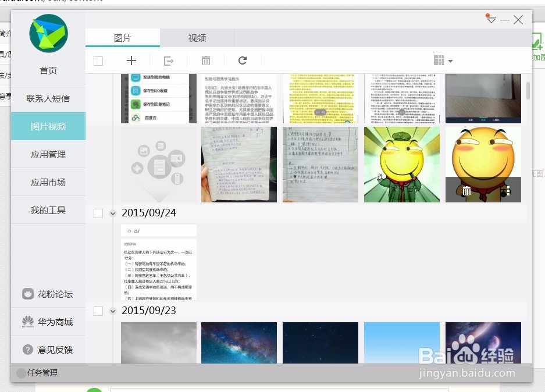Open the 首页 section
This screenshot has height=392, width=545.
[48, 70]
